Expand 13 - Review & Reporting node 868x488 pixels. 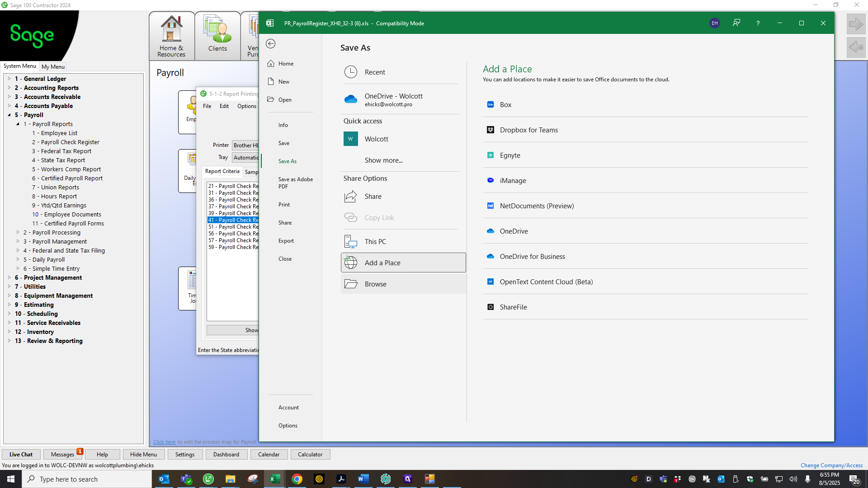tap(9, 341)
